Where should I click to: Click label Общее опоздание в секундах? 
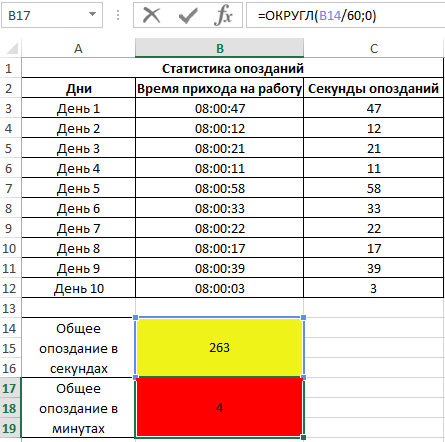pos(78,348)
